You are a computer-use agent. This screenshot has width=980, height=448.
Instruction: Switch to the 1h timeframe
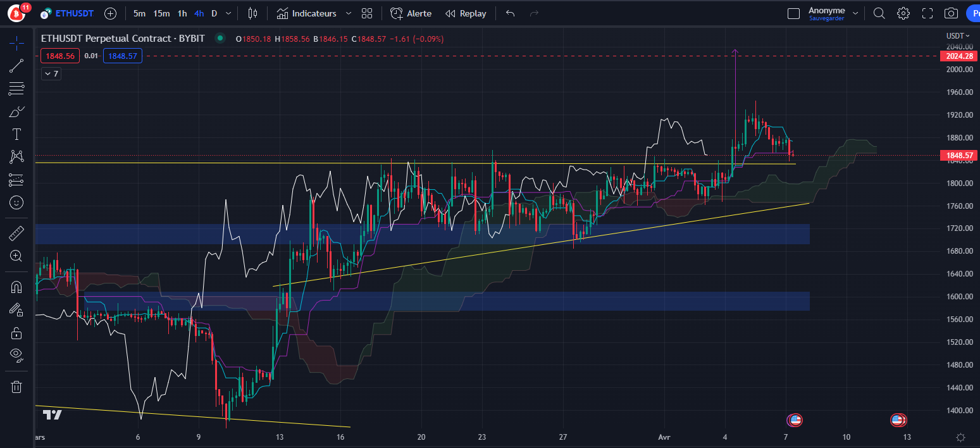tap(182, 13)
